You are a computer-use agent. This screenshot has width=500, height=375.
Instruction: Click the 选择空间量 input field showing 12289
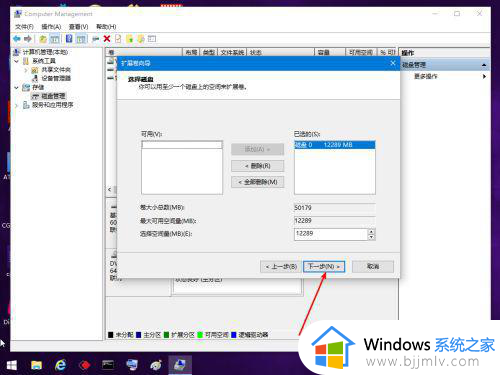331,234
